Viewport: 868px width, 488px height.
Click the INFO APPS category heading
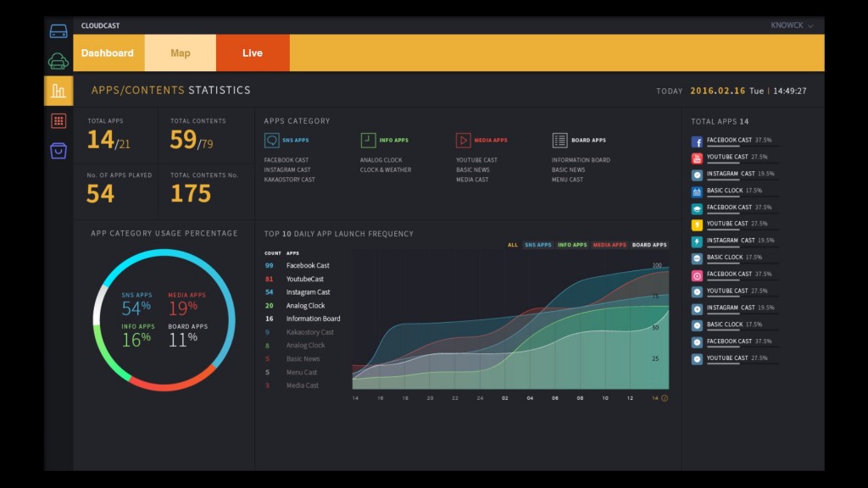(393, 141)
